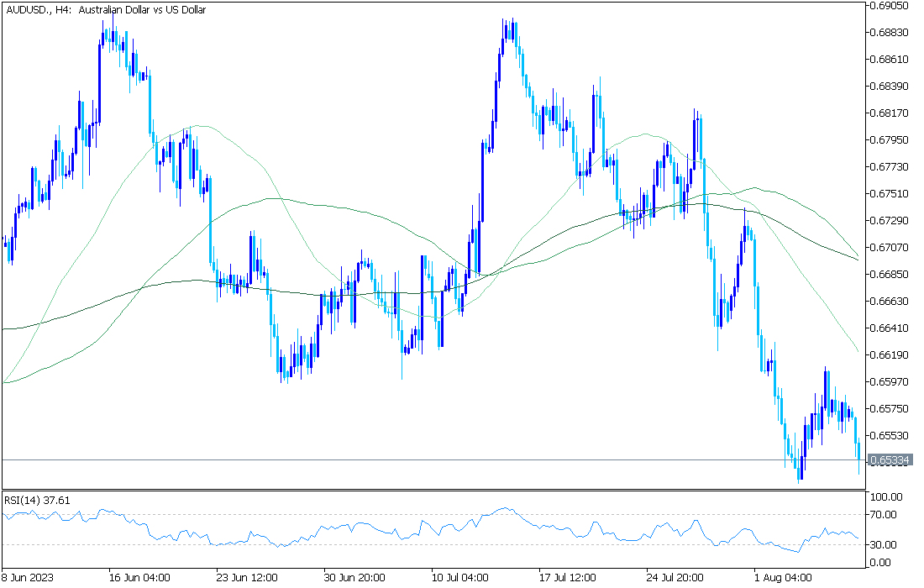Select the 0.66850 price level label
Viewport: 924px width, 588px height.
(x=890, y=275)
